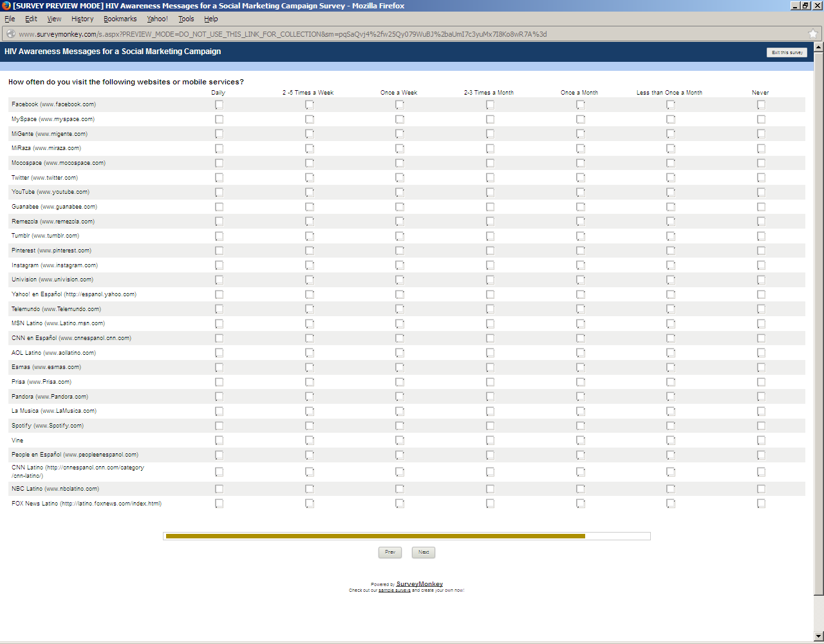Check Daily for Twitter

pyautogui.click(x=219, y=178)
